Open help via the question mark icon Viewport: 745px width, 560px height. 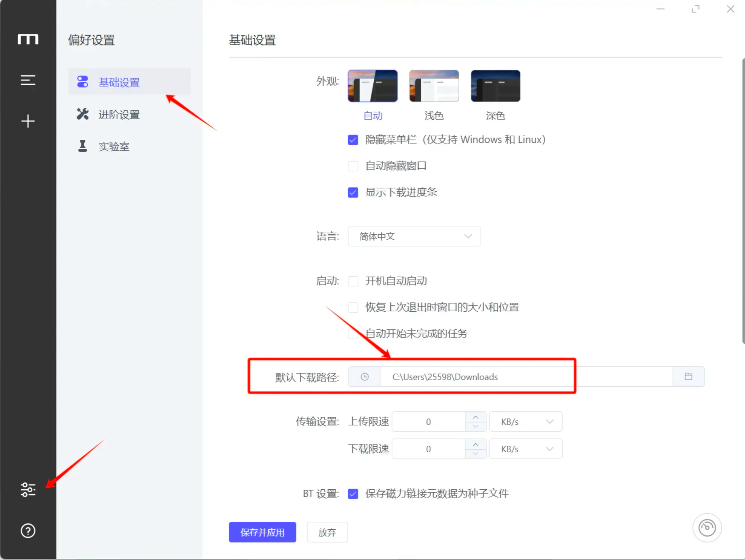pyautogui.click(x=28, y=531)
